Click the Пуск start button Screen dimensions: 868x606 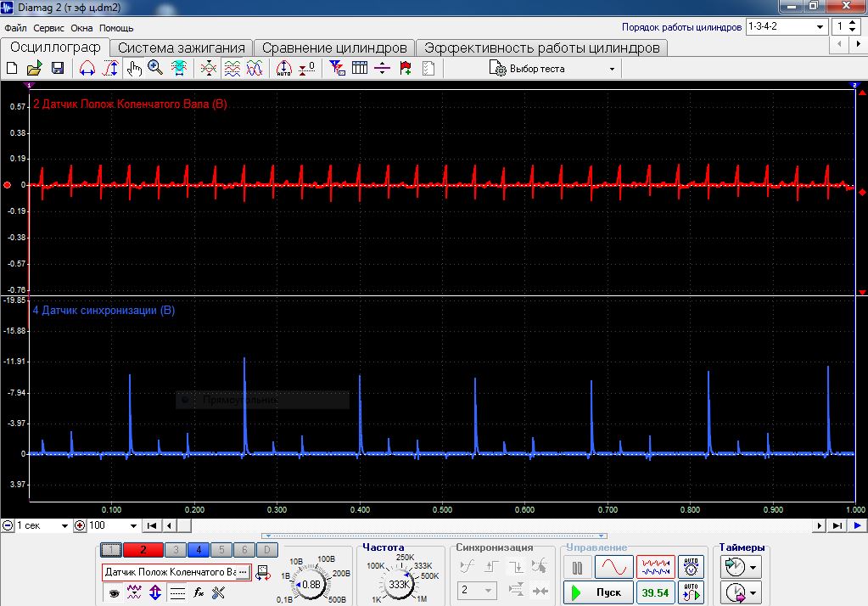point(598,592)
